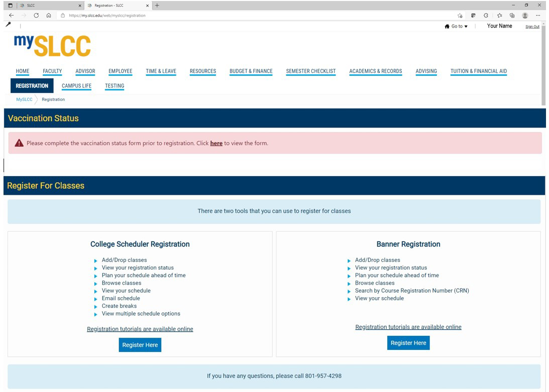This screenshot has height=392, width=549.
Task: Open Banner Registration tutorials link
Action: pos(408,327)
